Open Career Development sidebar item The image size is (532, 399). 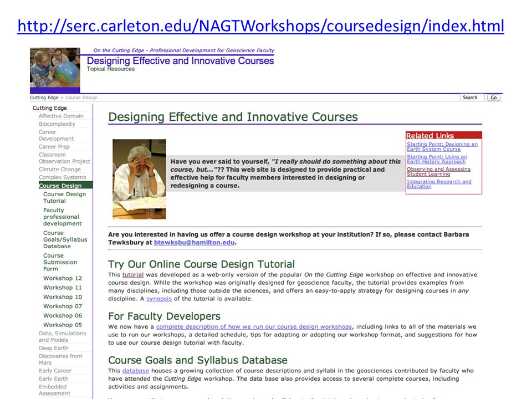pos(56,135)
